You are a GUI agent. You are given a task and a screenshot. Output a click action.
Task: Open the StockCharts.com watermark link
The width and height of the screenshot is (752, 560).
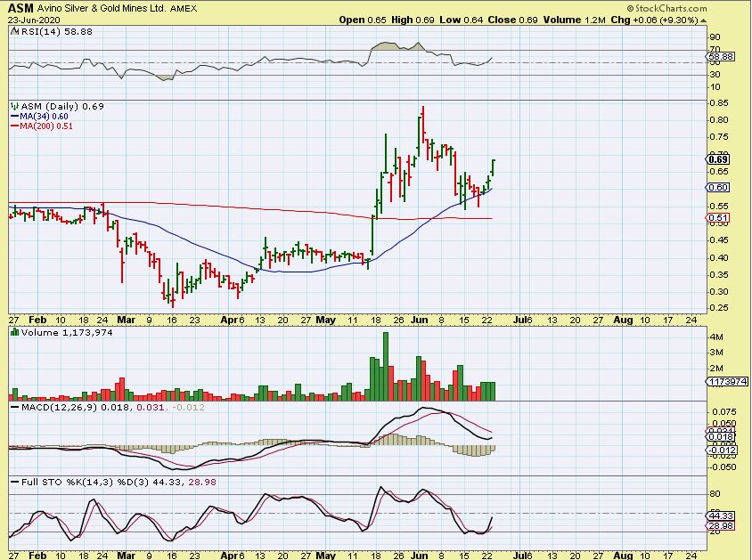click(x=699, y=7)
